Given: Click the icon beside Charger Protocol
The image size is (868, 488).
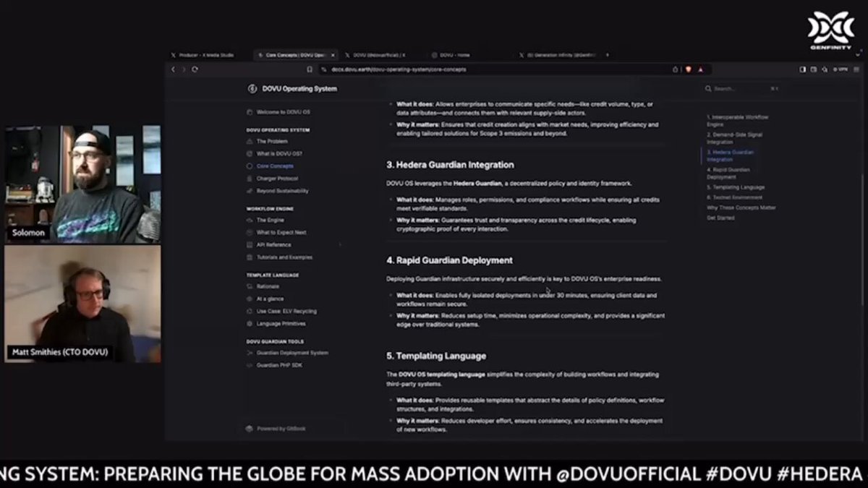Looking at the screenshot, I should (250, 178).
